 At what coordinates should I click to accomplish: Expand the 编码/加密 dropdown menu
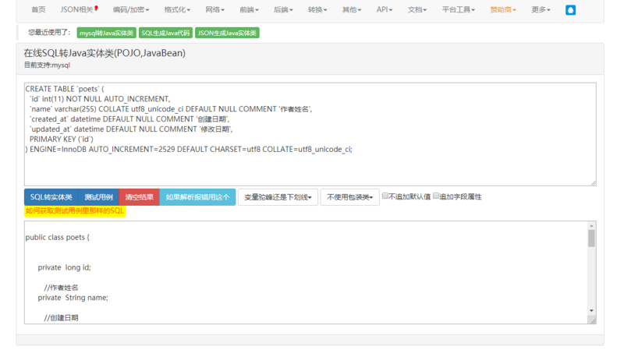pos(131,9)
